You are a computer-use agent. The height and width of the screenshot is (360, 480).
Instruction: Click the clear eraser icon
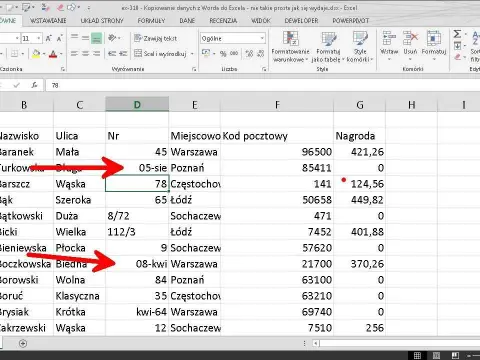[x=458, y=57]
